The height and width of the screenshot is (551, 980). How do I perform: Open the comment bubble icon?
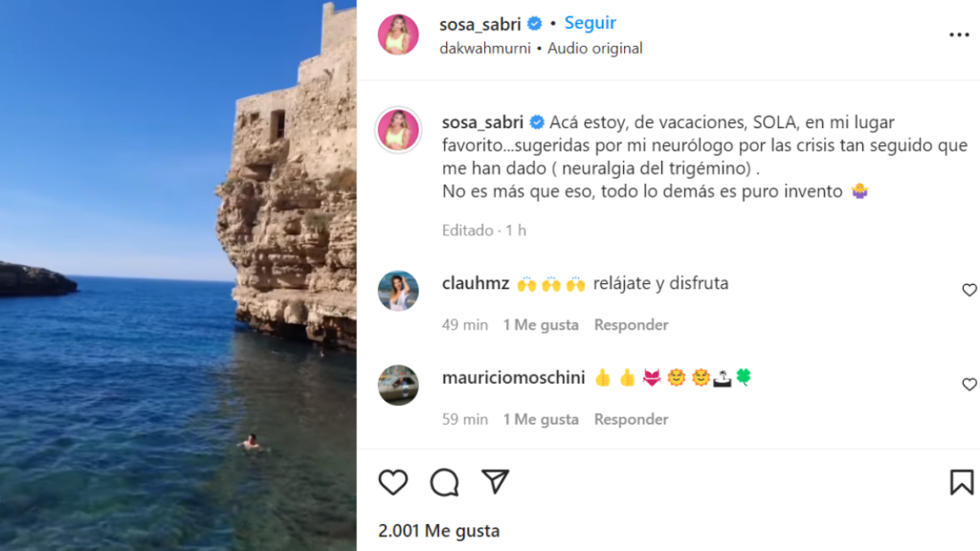(444, 482)
